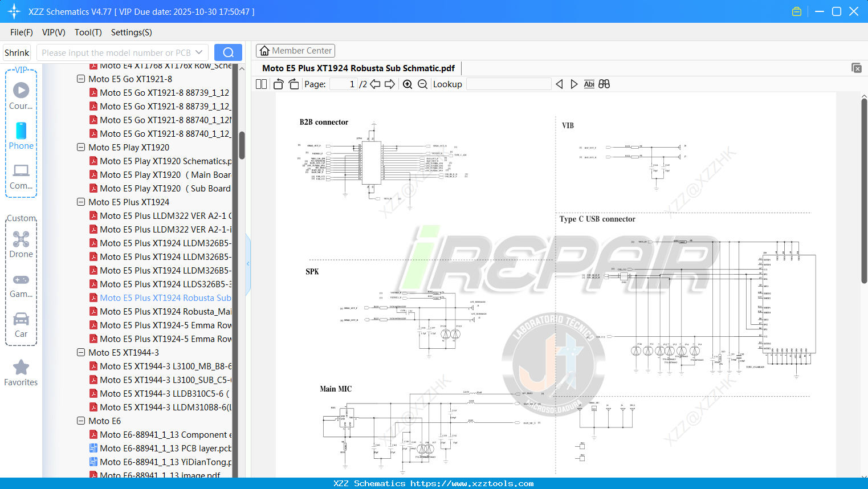Click the Page number input box

click(x=343, y=84)
